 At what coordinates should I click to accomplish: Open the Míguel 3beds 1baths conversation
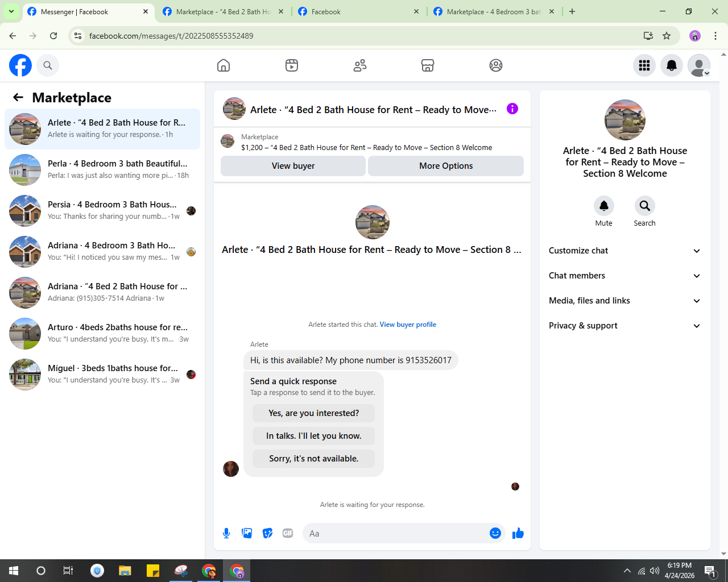tap(102, 375)
